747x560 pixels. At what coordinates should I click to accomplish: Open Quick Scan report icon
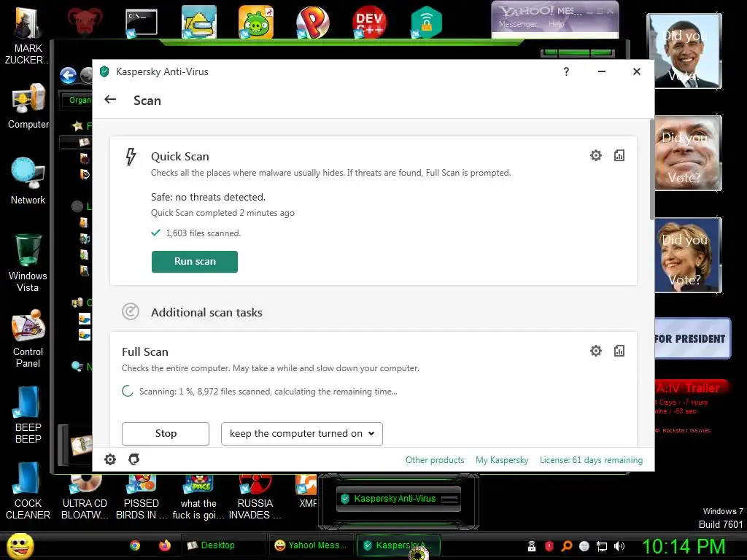tap(619, 155)
